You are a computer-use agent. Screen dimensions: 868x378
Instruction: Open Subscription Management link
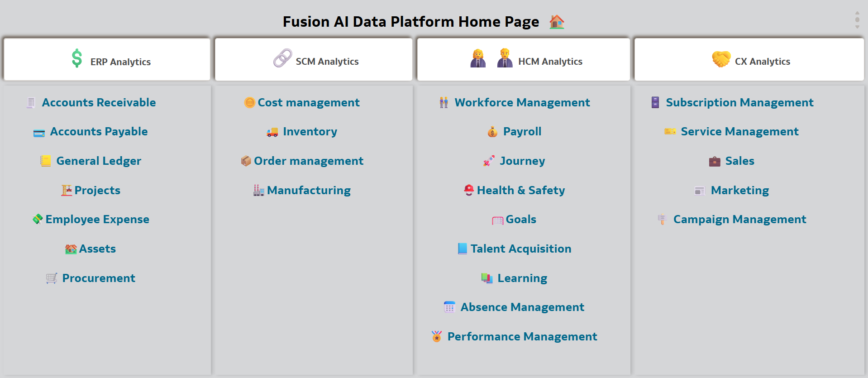click(739, 103)
